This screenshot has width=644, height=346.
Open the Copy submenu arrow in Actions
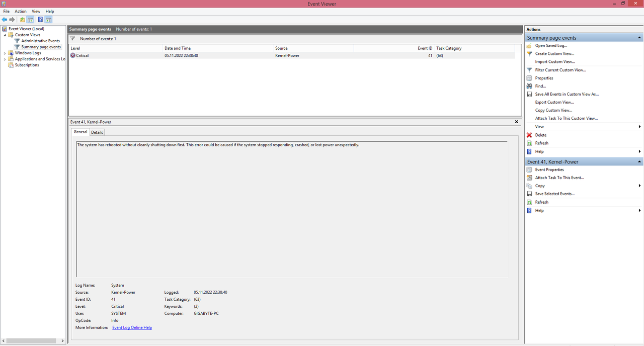click(x=639, y=186)
